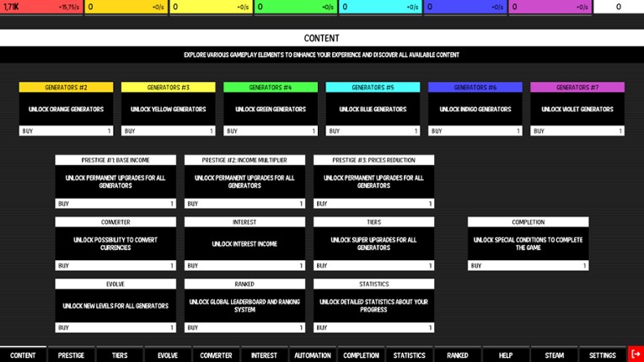This screenshot has width=644, height=362.
Task: Open the Settings tab
Action: pos(603,355)
